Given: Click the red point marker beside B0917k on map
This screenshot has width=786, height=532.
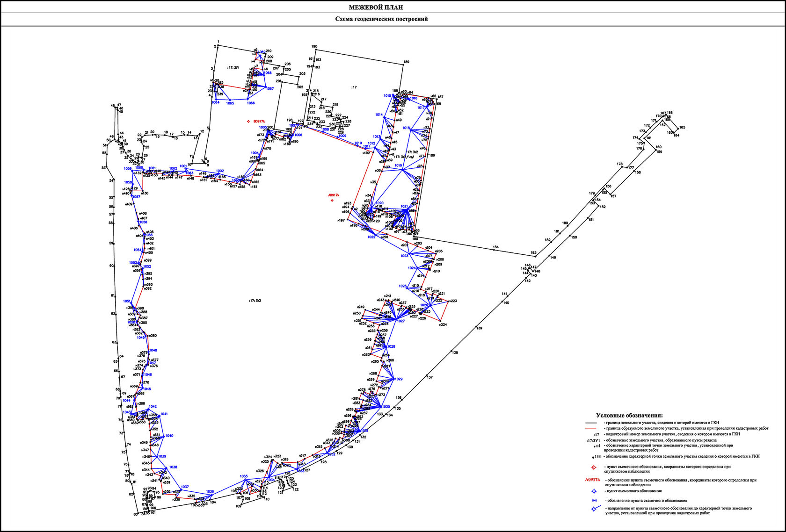Looking at the screenshot, I should click(249, 122).
